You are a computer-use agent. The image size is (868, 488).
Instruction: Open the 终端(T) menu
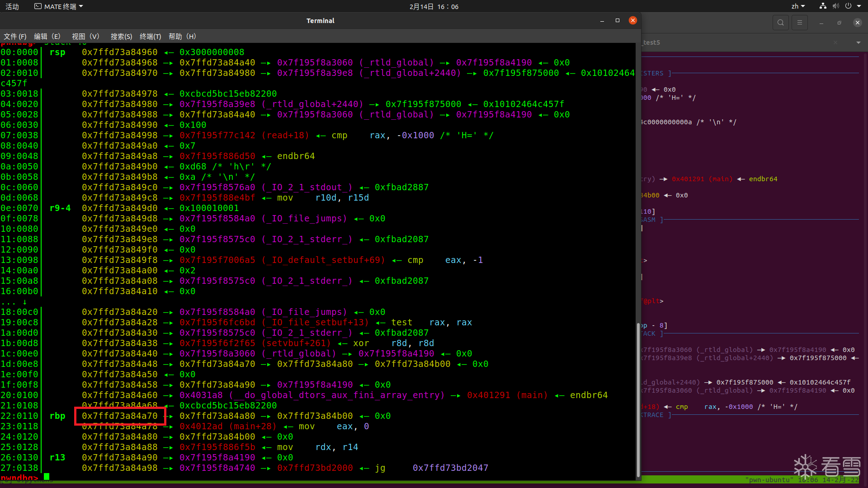click(150, 36)
